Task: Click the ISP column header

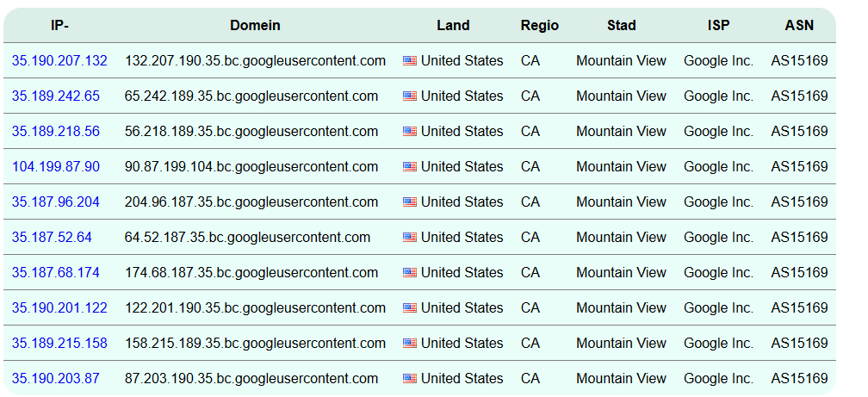Action: [x=718, y=26]
